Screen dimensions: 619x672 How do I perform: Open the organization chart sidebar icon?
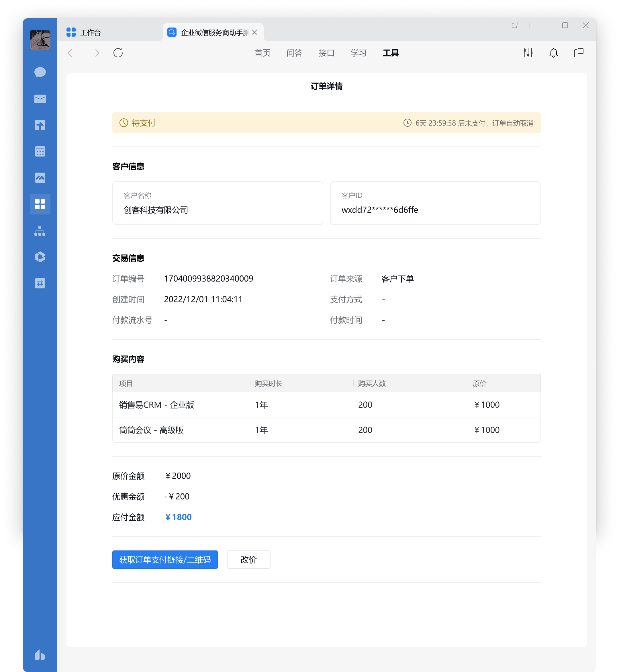tap(40, 230)
